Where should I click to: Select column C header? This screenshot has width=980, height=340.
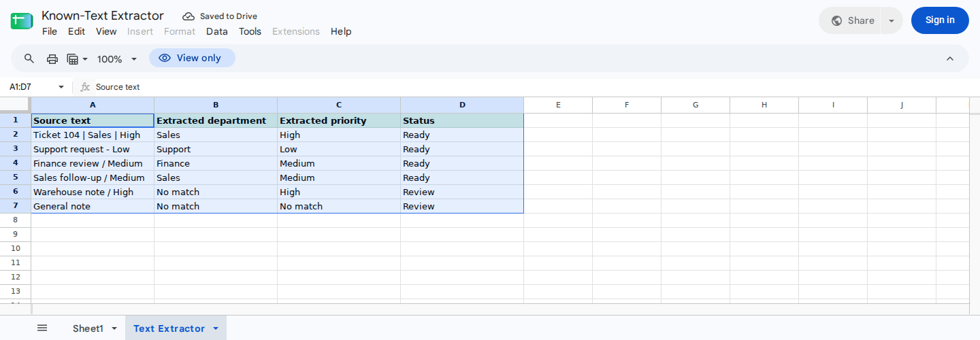click(x=339, y=105)
